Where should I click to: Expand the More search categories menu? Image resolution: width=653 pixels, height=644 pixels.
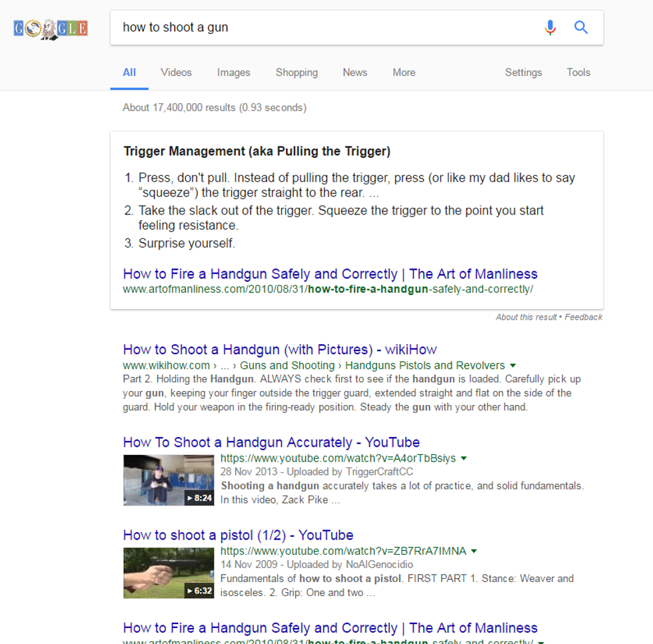pyautogui.click(x=404, y=73)
